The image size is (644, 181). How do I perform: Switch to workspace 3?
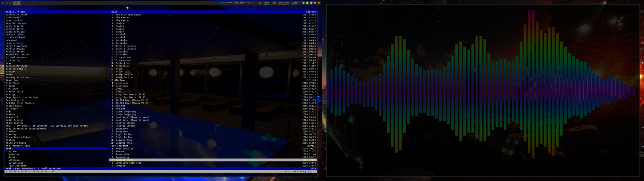coord(11,3)
